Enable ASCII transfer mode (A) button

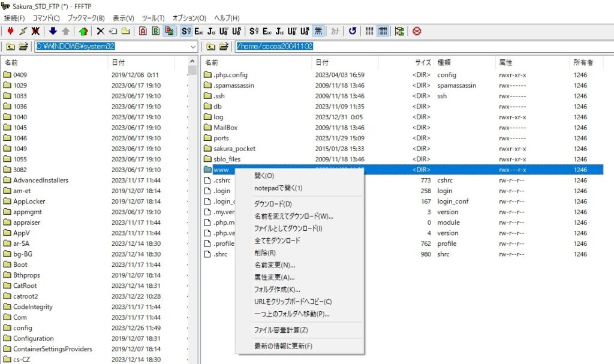click(x=143, y=31)
